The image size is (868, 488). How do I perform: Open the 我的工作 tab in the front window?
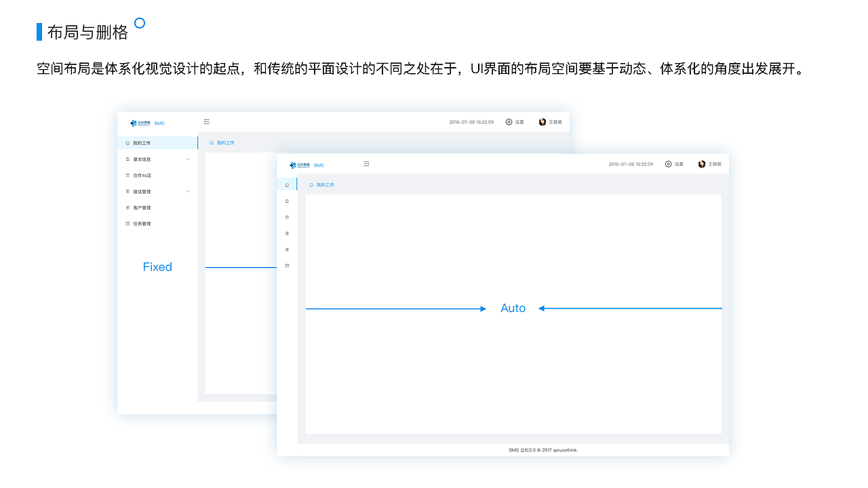tap(324, 184)
